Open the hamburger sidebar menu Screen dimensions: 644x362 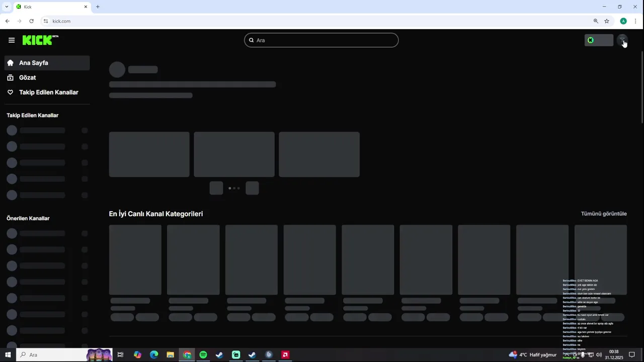tap(12, 40)
